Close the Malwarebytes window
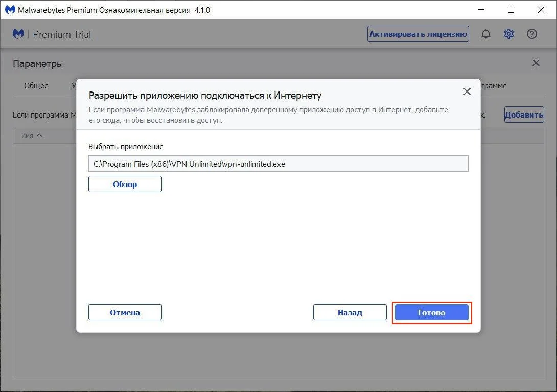The width and height of the screenshot is (557, 392). 540,10
